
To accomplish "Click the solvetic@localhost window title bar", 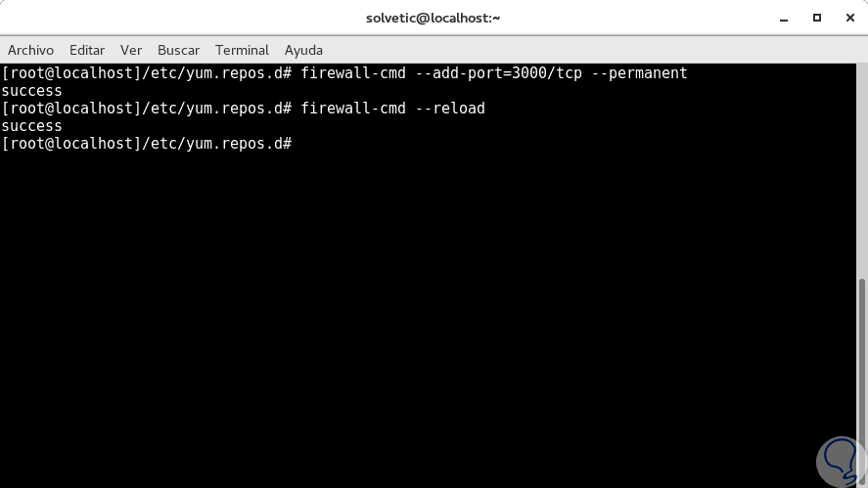I will point(434,18).
